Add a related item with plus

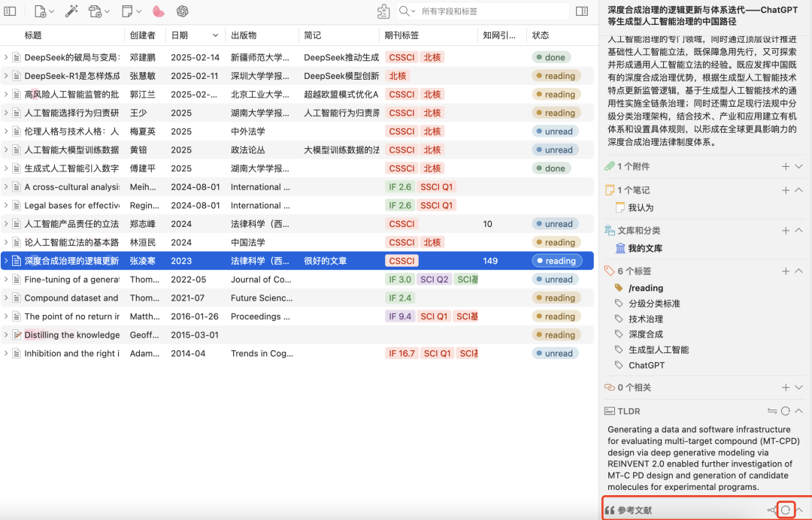(786, 388)
